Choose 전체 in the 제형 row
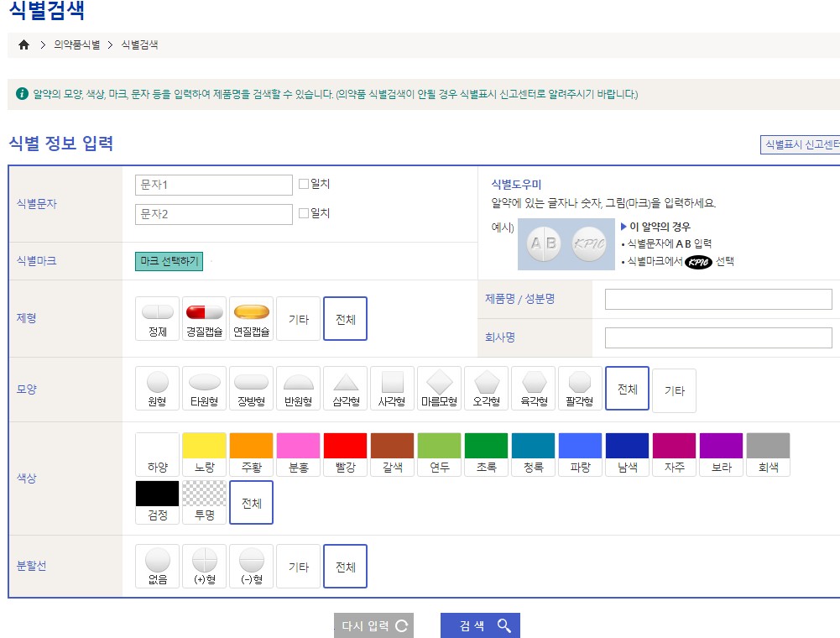This screenshot has width=840, height=638. point(346,318)
